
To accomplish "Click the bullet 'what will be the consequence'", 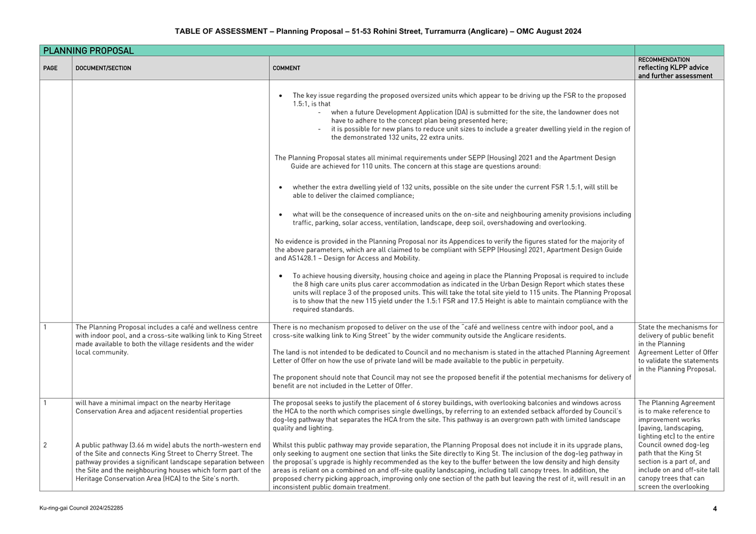I will (462, 218).
